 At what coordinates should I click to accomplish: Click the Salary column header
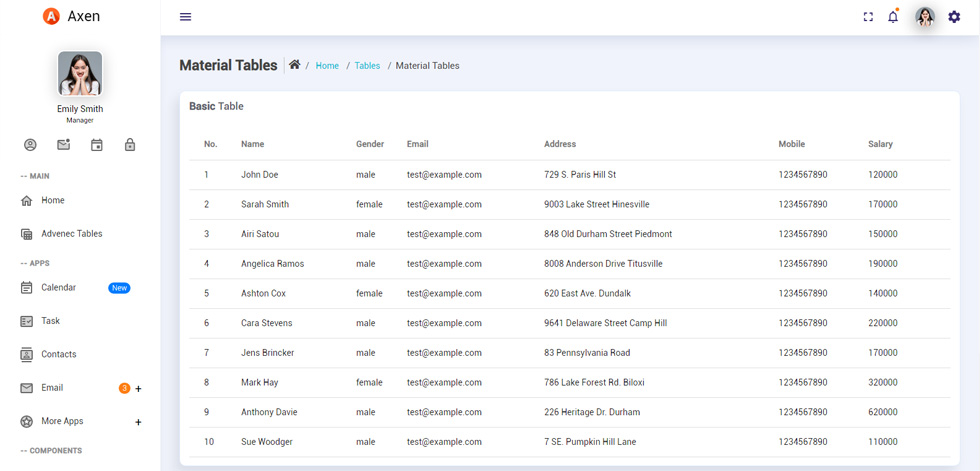click(x=880, y=144)
